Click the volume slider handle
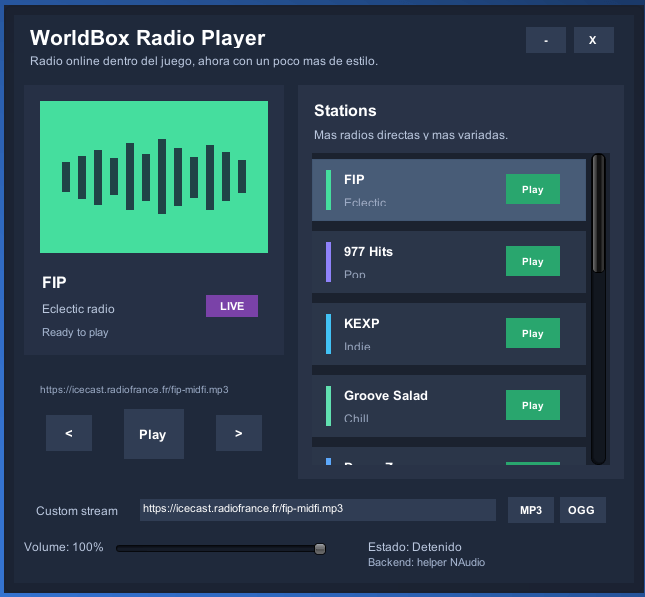Viewport: 645px width, 597px height. 320,549
